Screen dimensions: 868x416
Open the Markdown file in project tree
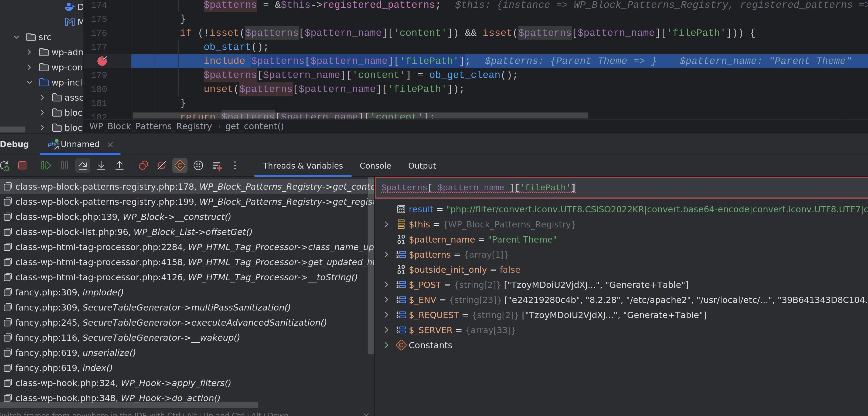[x=74, y=22]
